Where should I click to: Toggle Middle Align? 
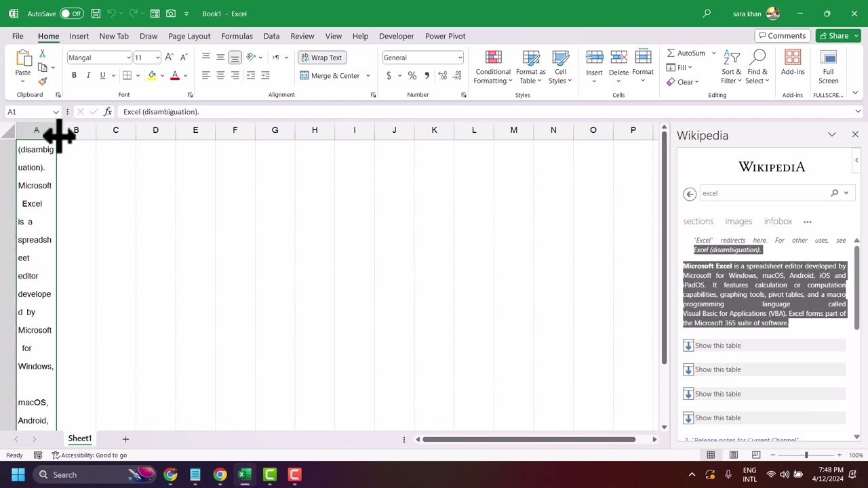[x=220, y=58]
